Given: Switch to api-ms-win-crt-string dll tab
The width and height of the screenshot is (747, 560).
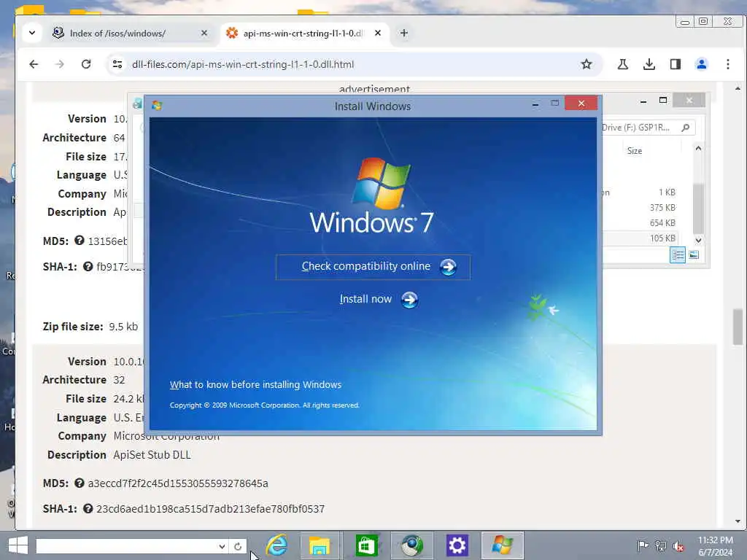Looking at the screenshot, I should (x=303, y=34).
